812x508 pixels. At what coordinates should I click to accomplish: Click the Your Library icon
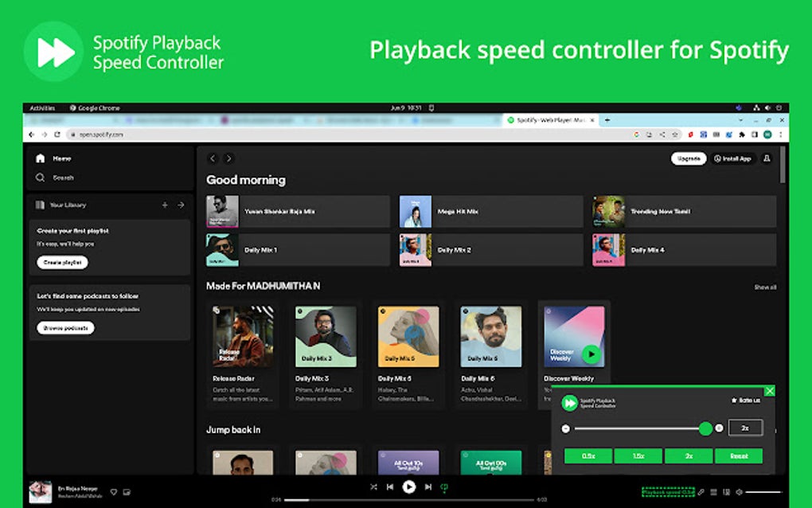pos(40,205)
